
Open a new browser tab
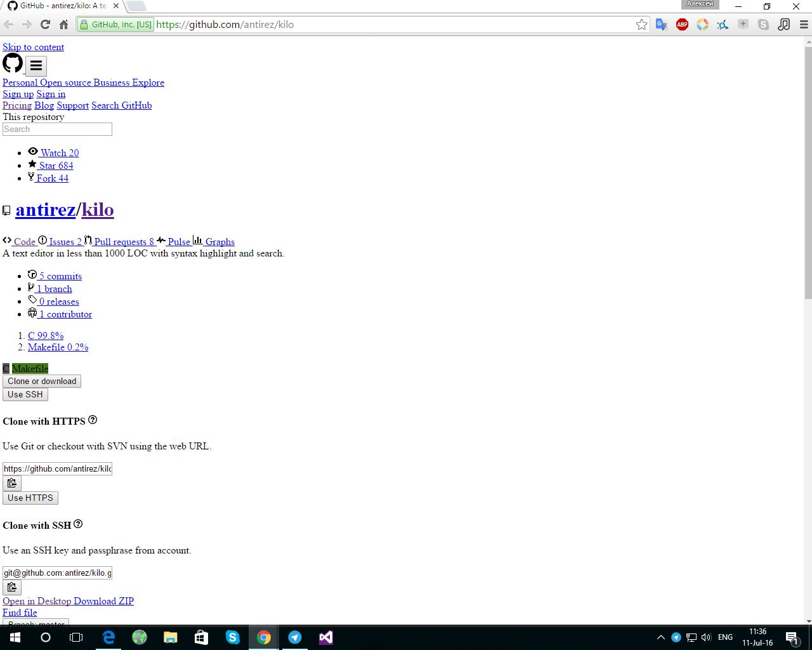coord(136,6)
